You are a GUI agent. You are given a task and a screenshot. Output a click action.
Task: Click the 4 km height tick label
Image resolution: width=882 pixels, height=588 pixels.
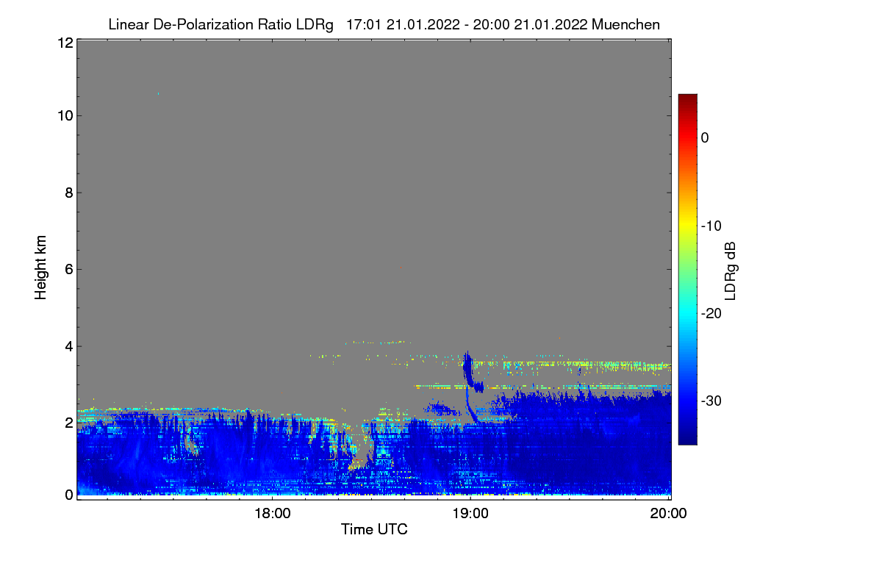pos(68,346)
